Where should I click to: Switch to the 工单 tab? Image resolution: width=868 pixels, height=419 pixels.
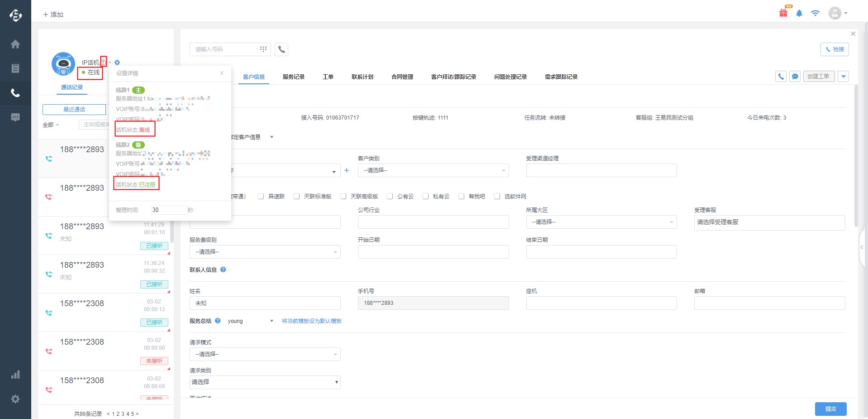tap(328, 77)
